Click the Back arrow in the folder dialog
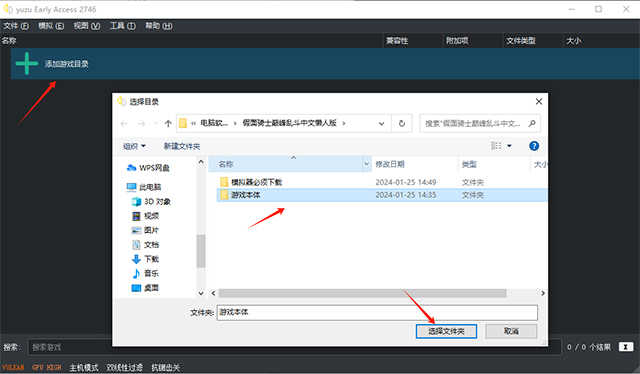The height and width of the screenshot is (374, 640). pos(124,123)
